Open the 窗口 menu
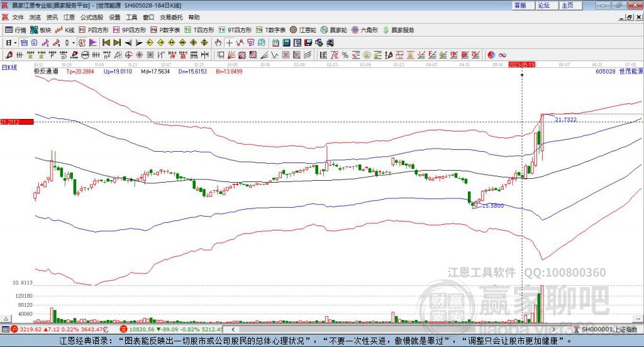The width and height of the screenshot is (644, 347). tap(148, 17)
